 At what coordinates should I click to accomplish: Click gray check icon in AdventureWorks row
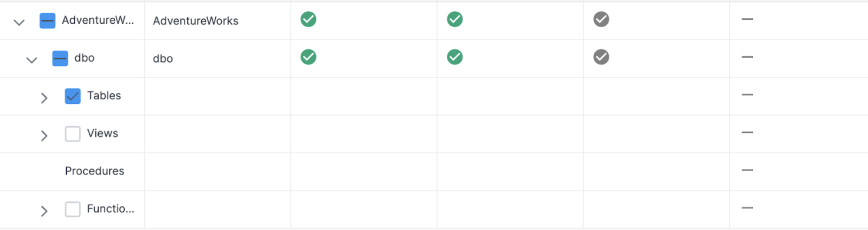pos(601,20)
